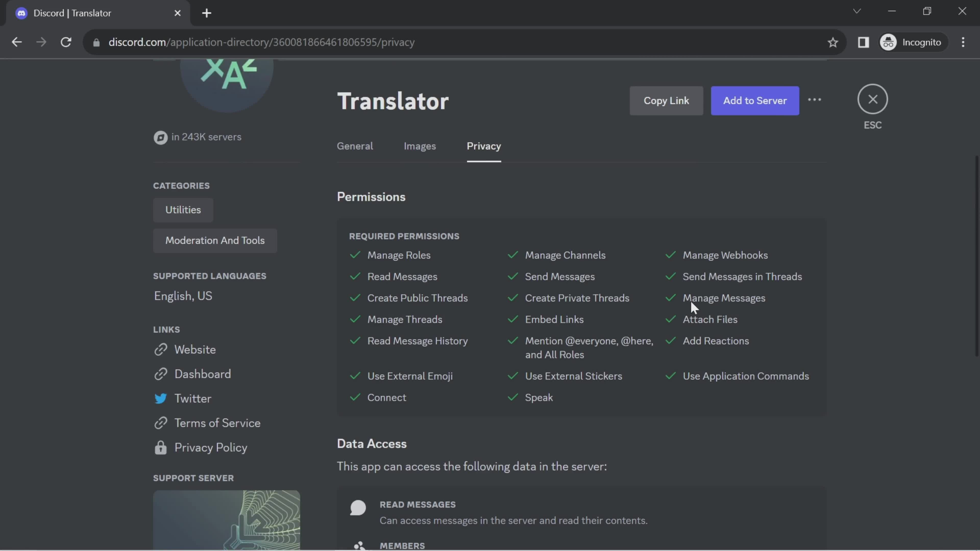
Task: Go forward in browser history
Action: coord(41,42)
